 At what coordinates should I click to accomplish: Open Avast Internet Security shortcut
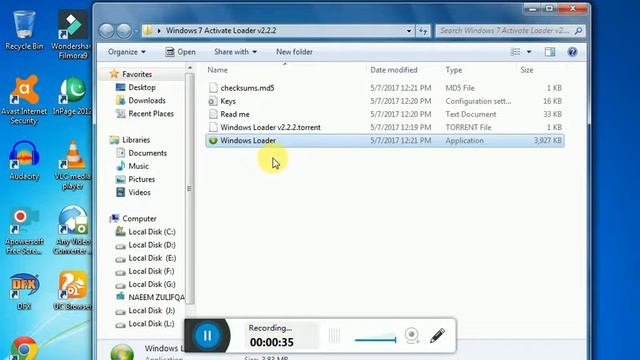pos(24,100)
